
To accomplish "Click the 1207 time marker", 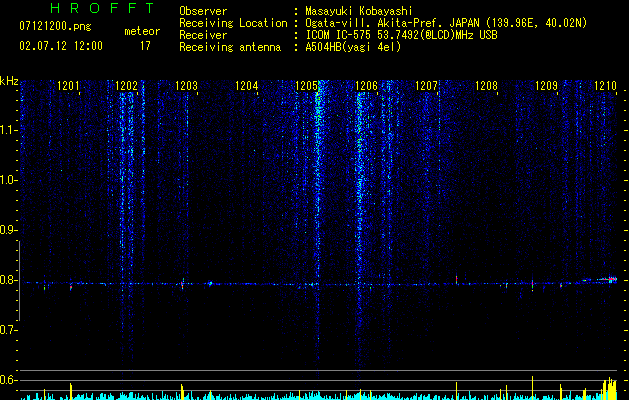I will pyautogui.click(x=426, y=86).
